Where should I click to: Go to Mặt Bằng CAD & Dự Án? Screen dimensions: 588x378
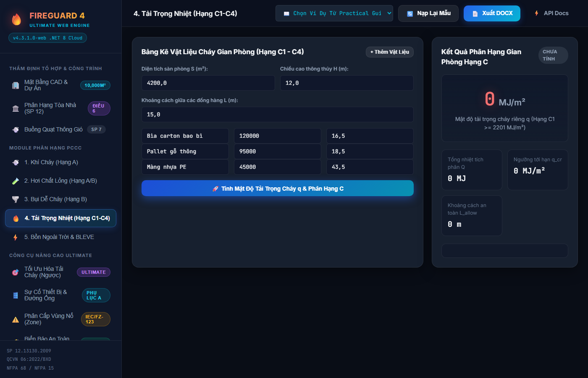coord(60,85)
